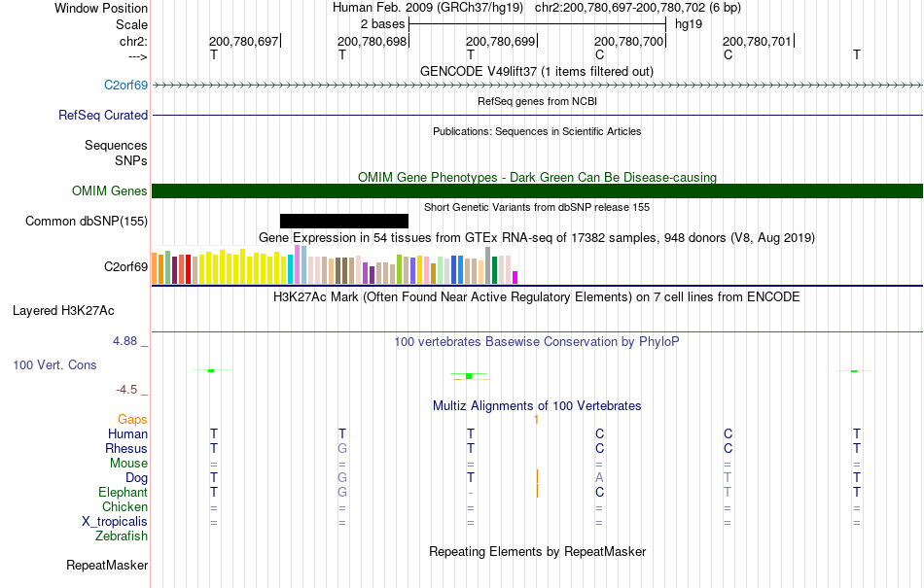Click the 100 Vert. Cons label
This screenshot has width=924, height=588.
click(x=54, y=364)
